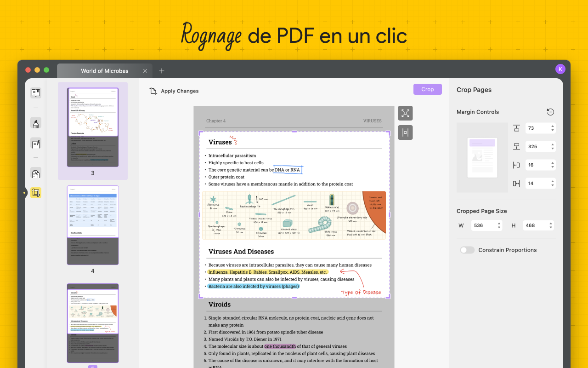Image resolution: width=588 pixels, height=368 pixels.
Task: Select page 4 thumbnail
Action: click(x=93, y=224)
